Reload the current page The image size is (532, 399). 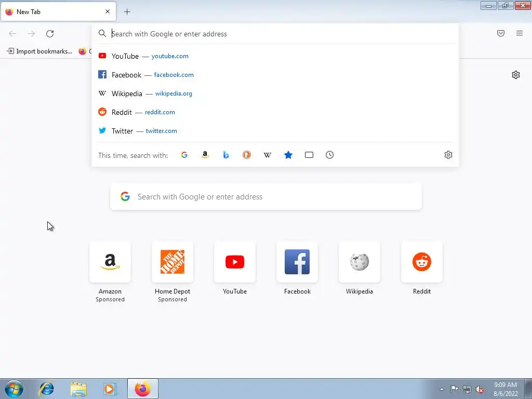50,34
